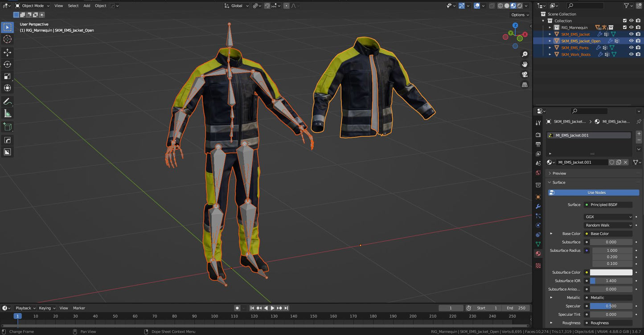Select the Rotate tool
The image size is (644, 335).
7,64
